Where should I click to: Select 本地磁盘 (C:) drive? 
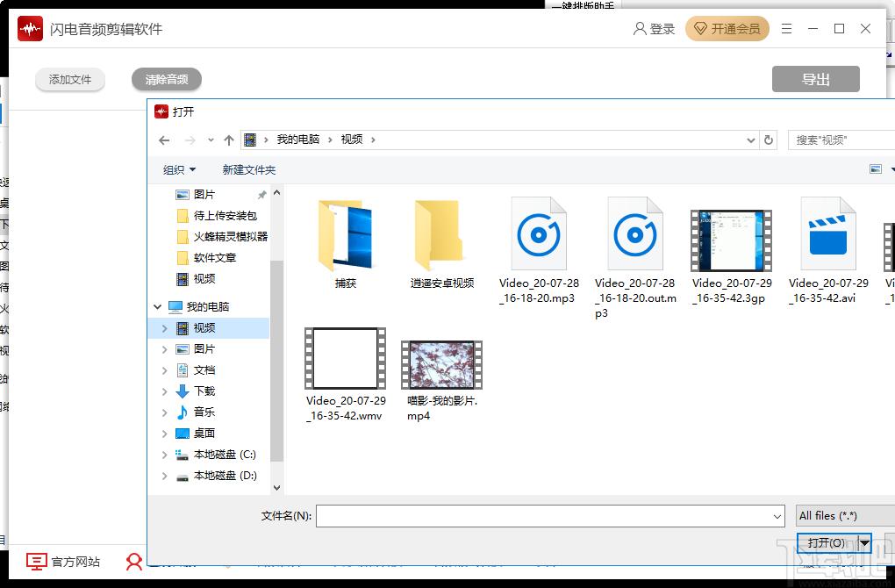point(217,455)
